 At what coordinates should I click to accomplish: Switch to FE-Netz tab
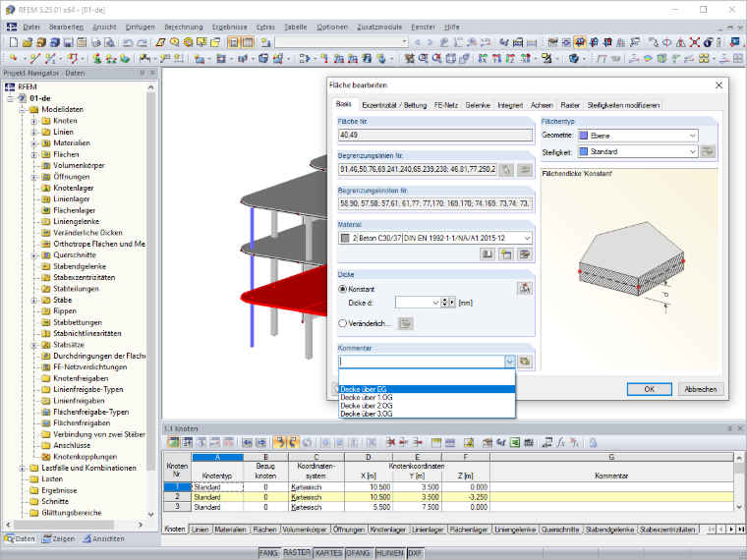click(446, 105)
